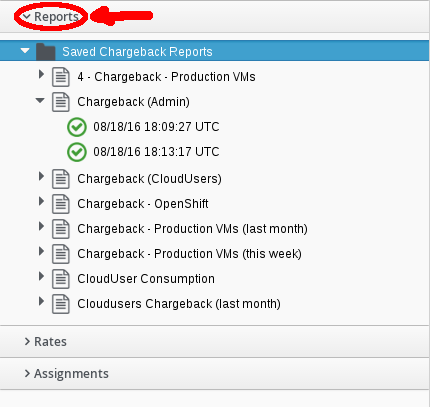This screenshot has width=430, height=407.
Task: Click document icon beside CloudUser Consumption
Action: click(61, 279)
